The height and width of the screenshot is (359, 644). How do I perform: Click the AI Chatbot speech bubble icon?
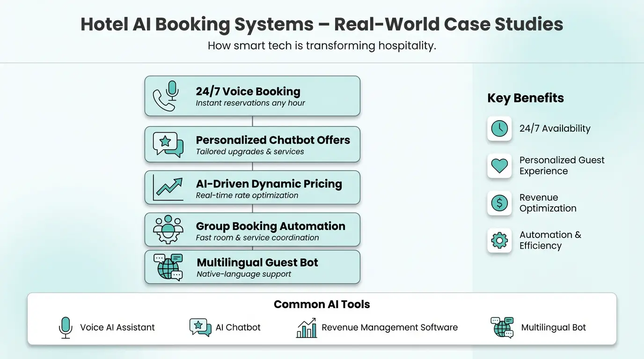200,328
